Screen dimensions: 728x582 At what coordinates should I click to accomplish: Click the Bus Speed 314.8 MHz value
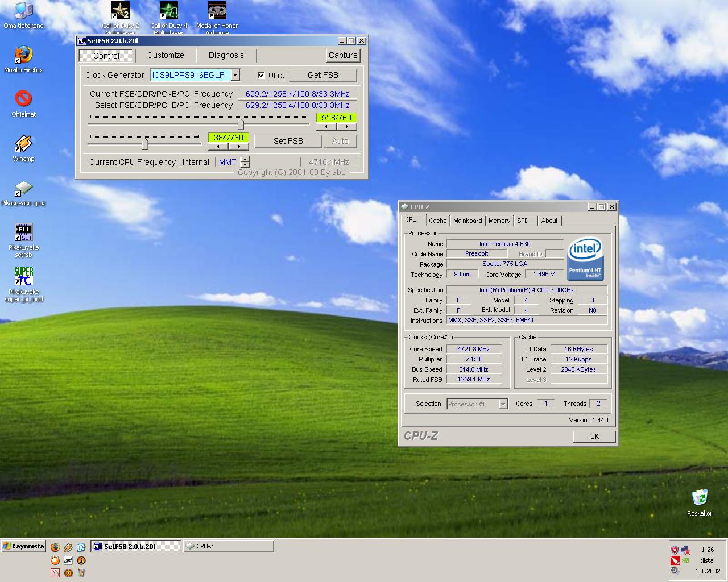point(474,369)
